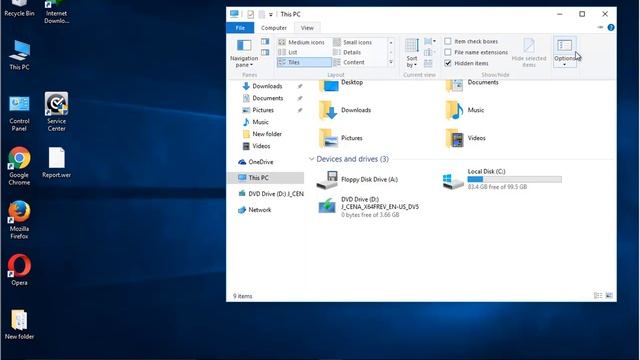The width and height of the screenshot is (640, 360).
Task: Click the Report.wer desktop file
Action: [x=56, y=162]
